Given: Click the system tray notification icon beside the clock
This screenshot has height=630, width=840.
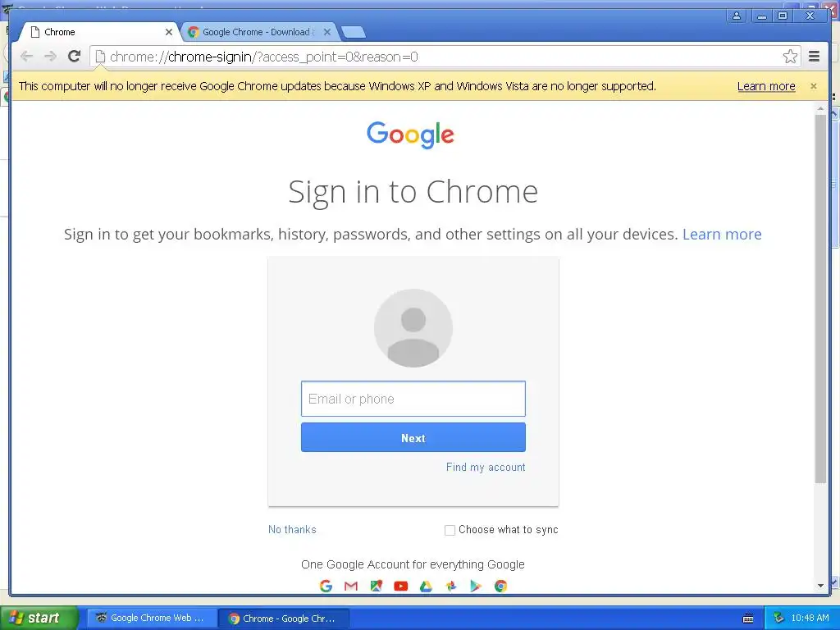Looking at the screenshot, I should pyautogui.click(x=778, y=618).
